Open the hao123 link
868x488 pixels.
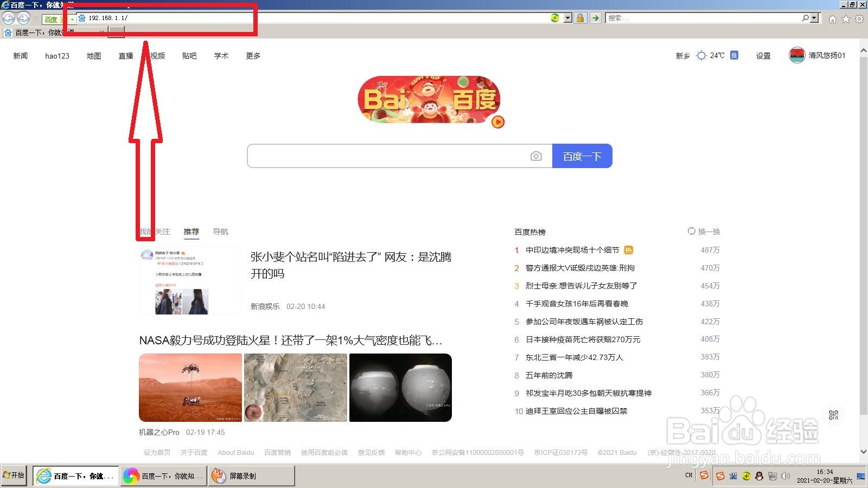57,56
